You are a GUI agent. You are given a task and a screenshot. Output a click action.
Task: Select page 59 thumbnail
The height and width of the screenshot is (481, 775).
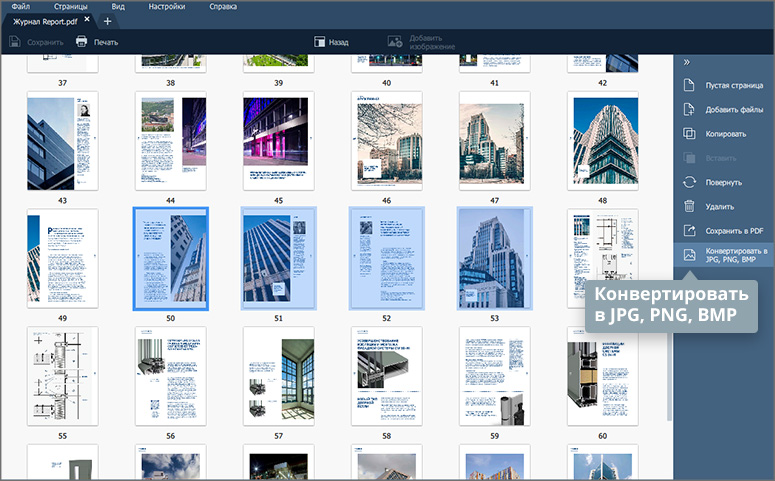point(494,376)
